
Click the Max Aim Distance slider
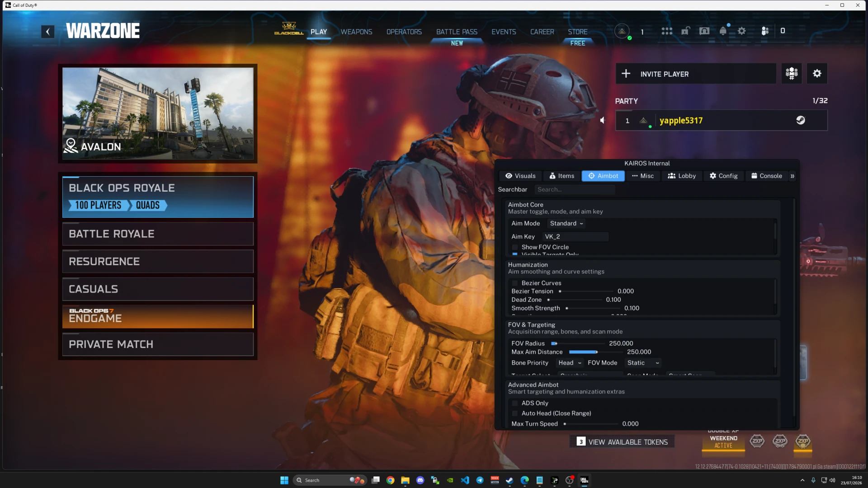596,352
